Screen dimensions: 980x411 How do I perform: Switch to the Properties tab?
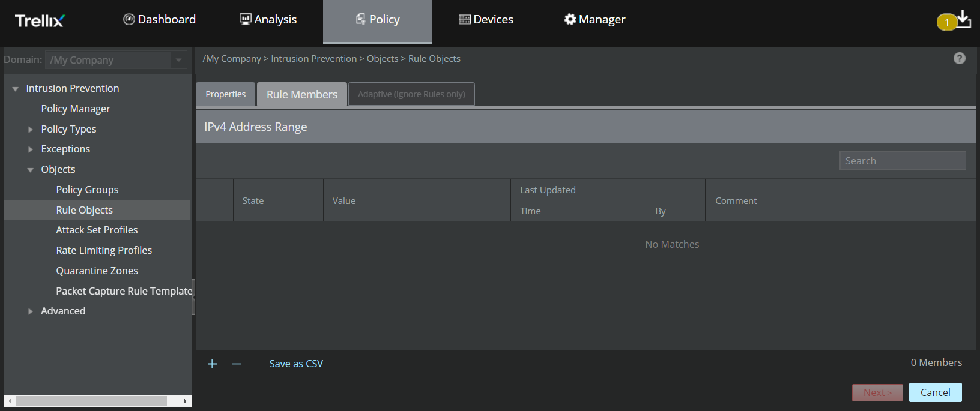click(226, 94)
